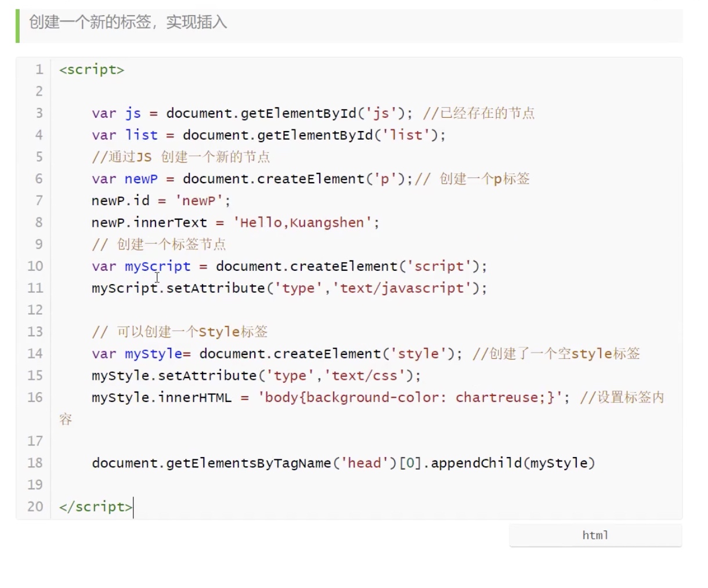Click comment 设置标签内 on line 16
Image resolution: width=708 pixels, height=588 pixels.
pos(622,398)
